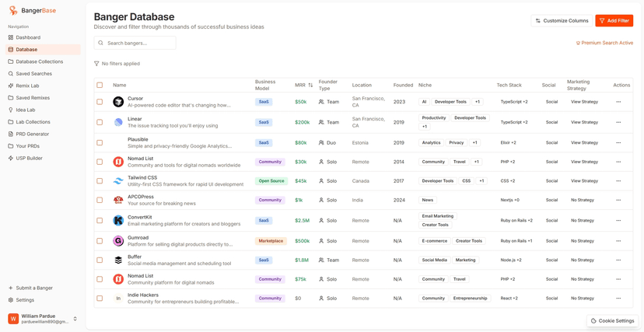Check the Cursor row checkbox

[x=100, y=102]
